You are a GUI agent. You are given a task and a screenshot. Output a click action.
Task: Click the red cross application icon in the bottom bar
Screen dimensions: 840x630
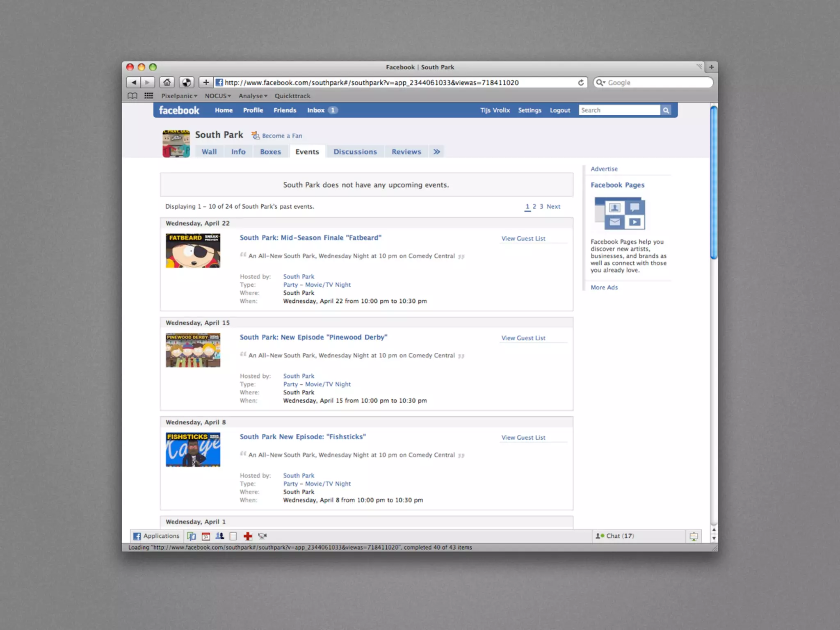(248, 536)
